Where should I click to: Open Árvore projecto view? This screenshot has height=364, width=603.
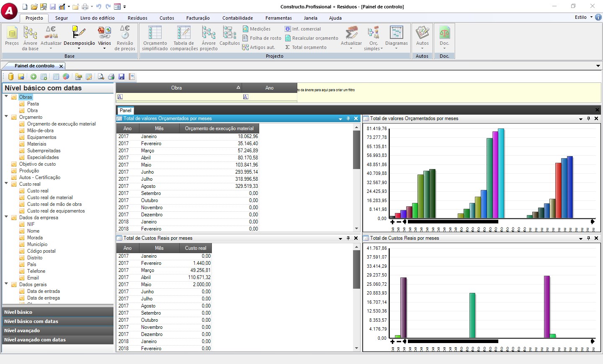(209, 38)
